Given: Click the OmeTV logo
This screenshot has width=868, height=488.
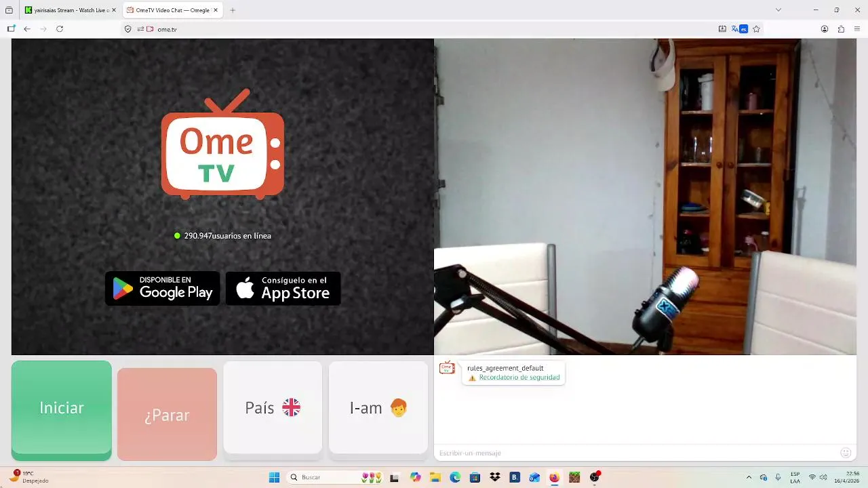Looking at the screenshot, I should (x=222, y=144).
